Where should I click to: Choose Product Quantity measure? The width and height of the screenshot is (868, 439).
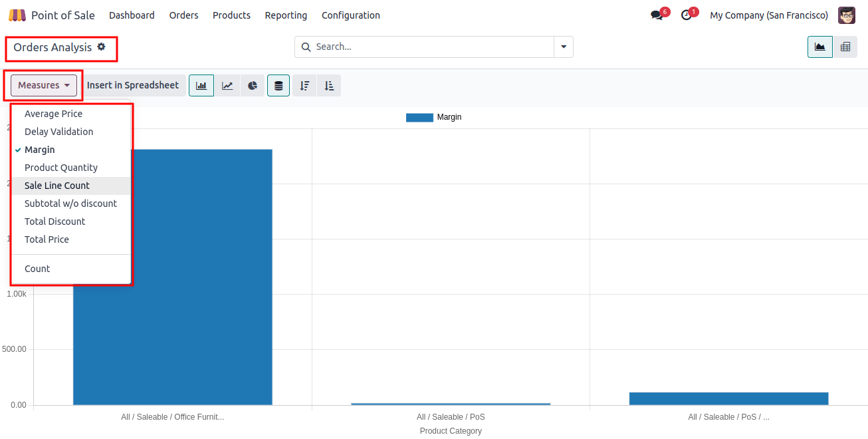[x=71, y=168]
